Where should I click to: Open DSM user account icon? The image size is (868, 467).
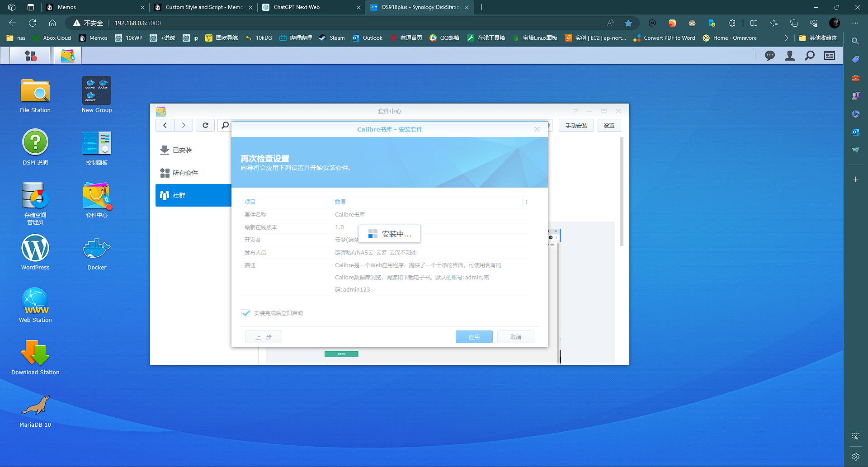[790, 56]
